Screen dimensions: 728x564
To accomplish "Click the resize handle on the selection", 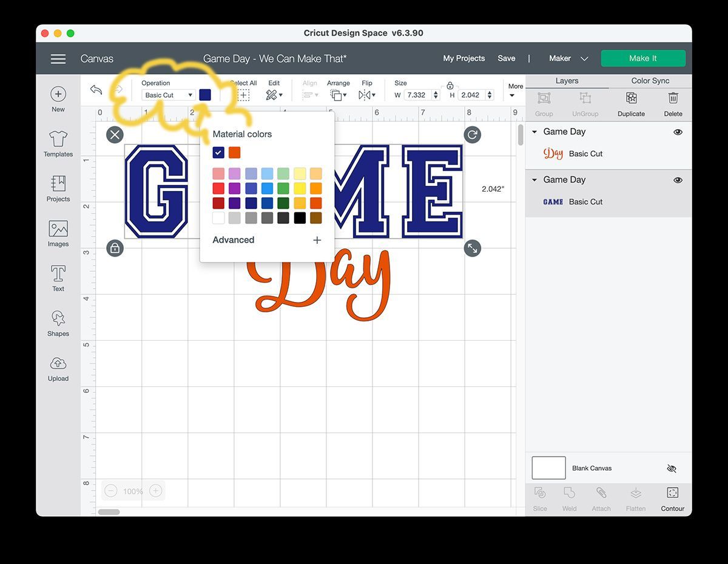I will 472,248.
